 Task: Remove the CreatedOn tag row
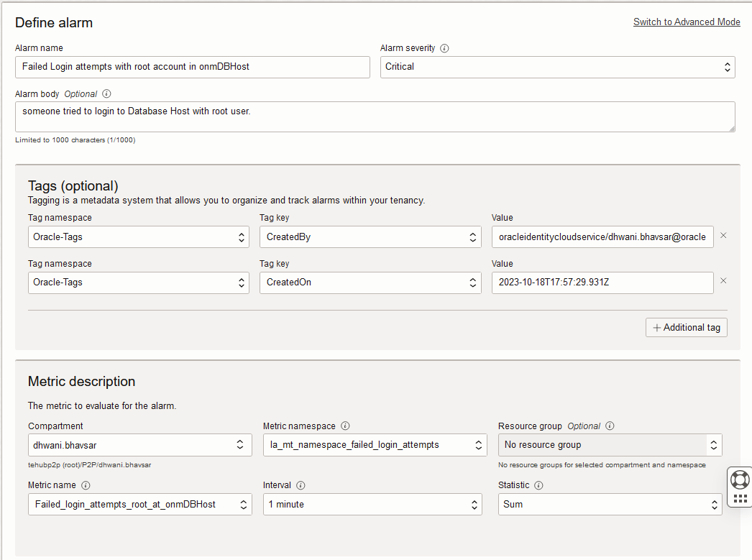[723, 281]
